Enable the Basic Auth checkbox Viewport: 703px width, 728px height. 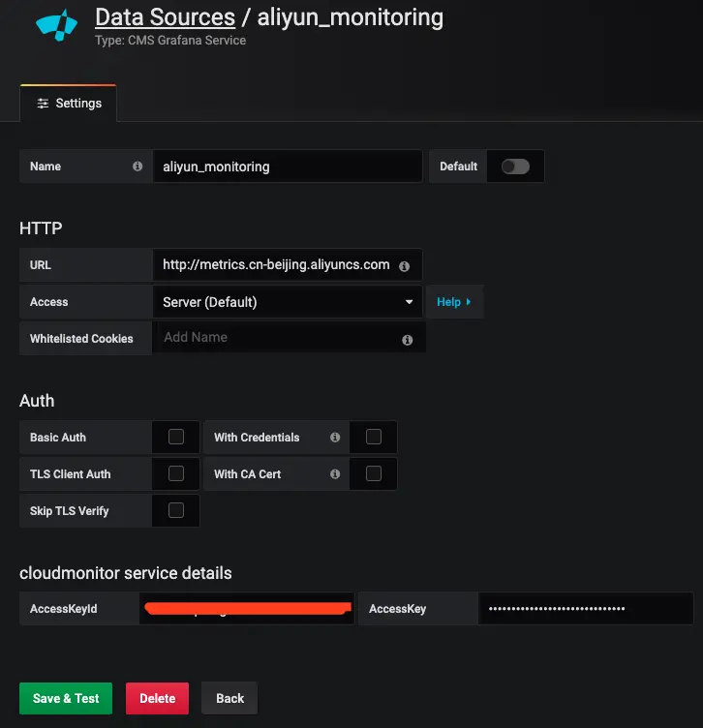coord(176,437)
